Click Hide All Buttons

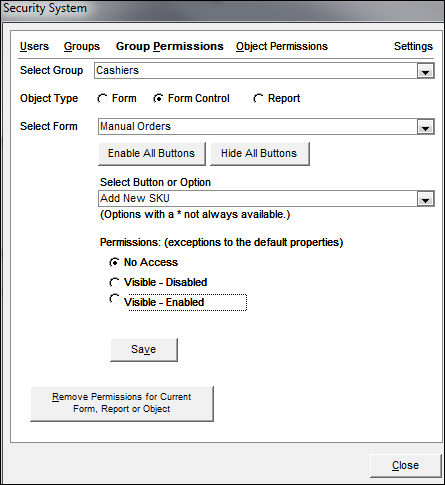click(x=259, y=153)
